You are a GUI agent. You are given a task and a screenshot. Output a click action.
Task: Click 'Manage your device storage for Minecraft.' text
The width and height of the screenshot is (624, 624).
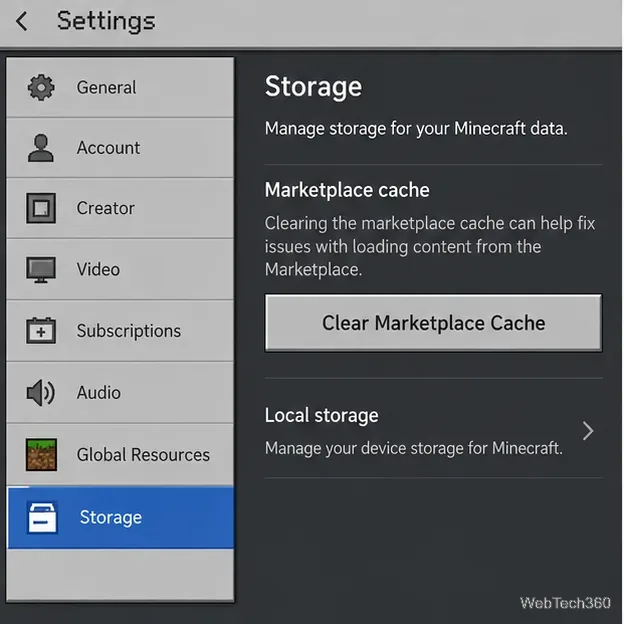click(x=414, y=448)
